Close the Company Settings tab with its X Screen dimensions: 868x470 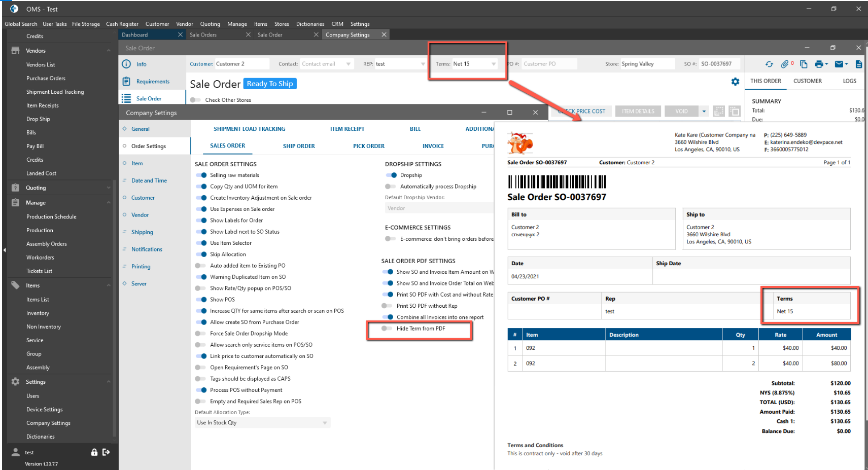pos(384,34)
